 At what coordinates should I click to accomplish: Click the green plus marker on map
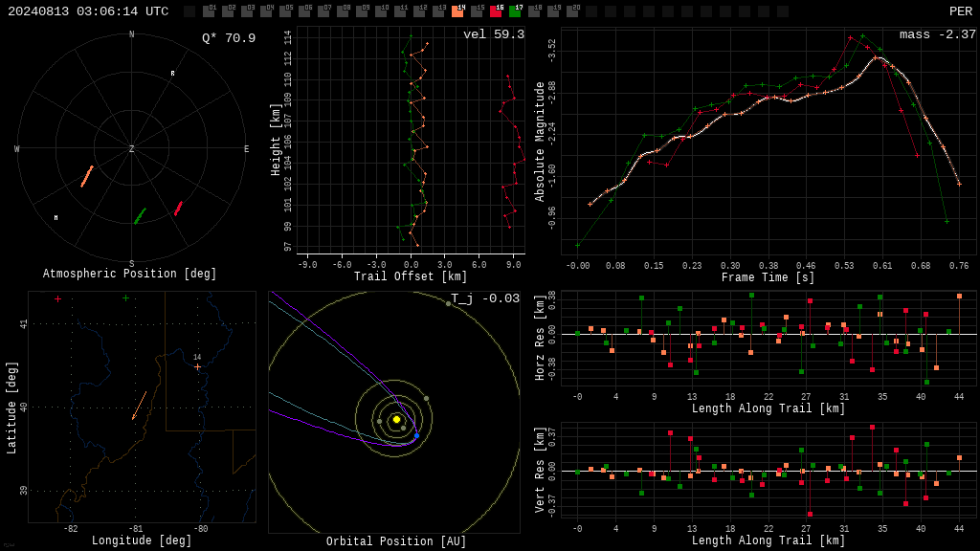point(125,298)
